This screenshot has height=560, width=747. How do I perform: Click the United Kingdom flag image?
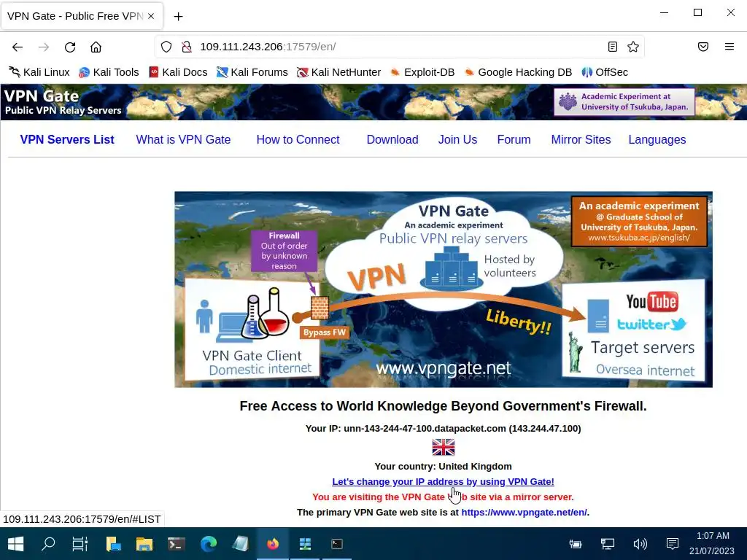pyautogui.click(x=444, y=447)
